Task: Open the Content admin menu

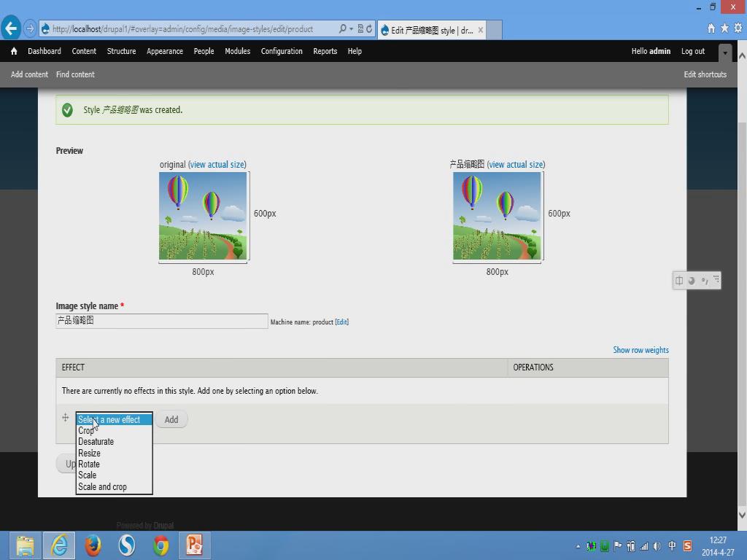Action: (x=84, y=51)
